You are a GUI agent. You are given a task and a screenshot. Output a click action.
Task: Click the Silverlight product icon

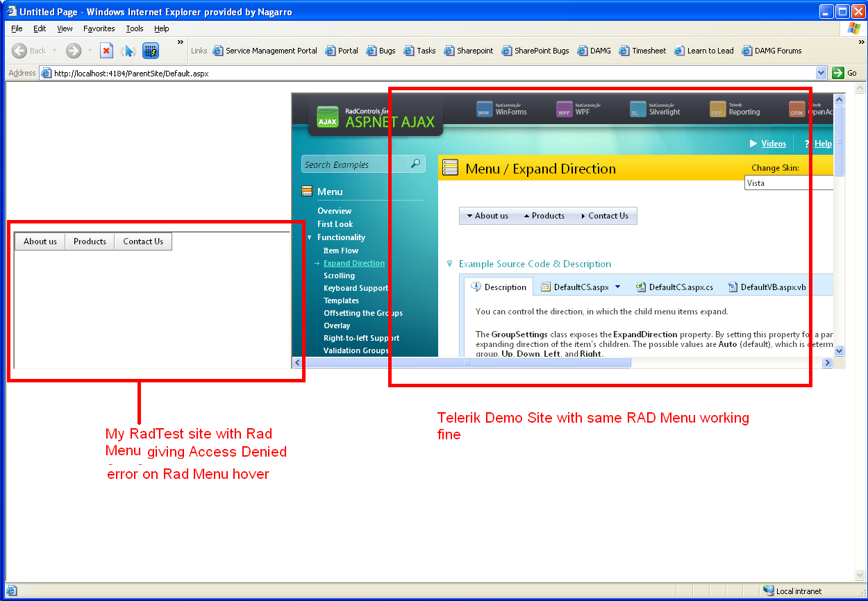point(637,109)
